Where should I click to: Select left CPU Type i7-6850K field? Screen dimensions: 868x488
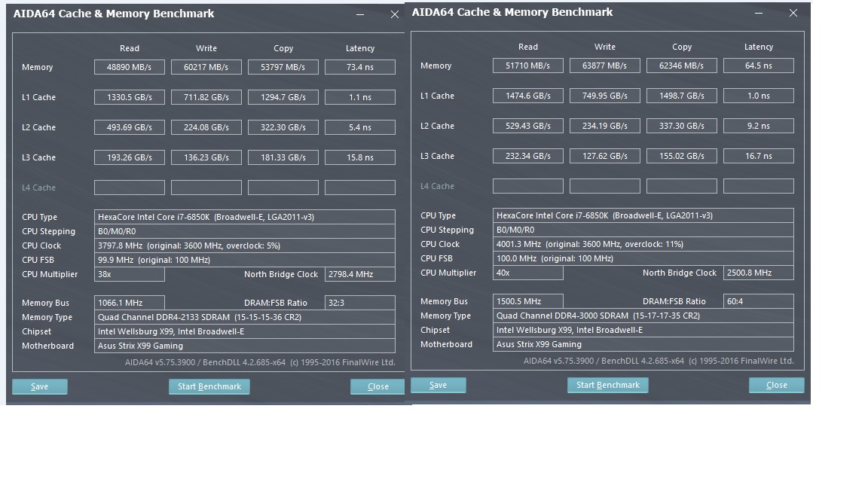pyautogui.click(x=245, y=217)
